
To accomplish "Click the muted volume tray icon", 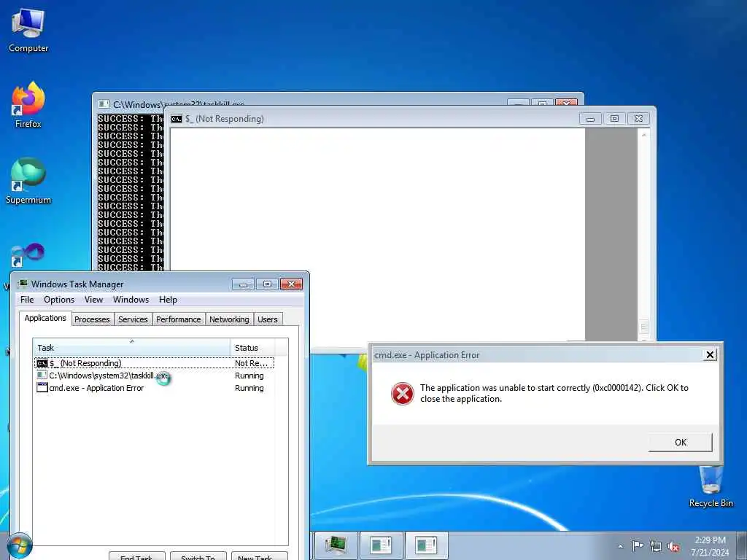I will (673, 547).
